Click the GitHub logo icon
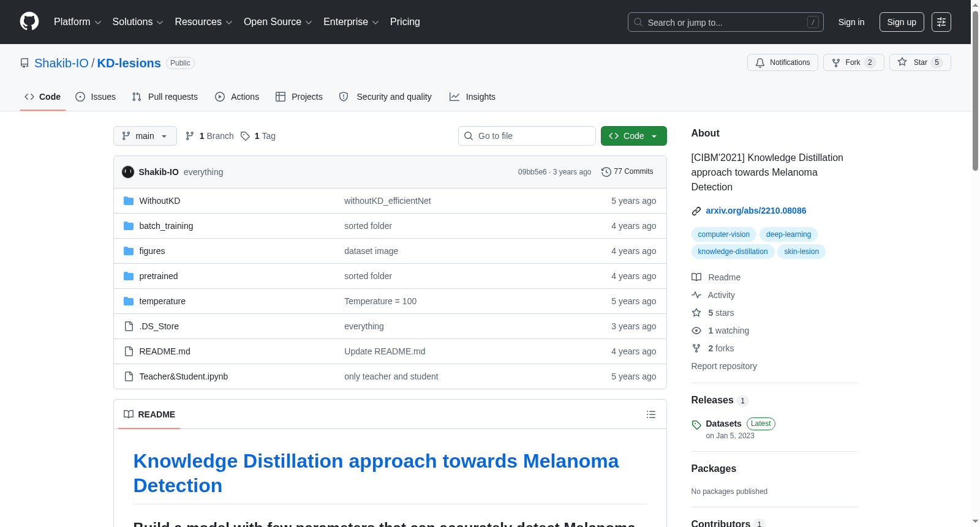 tap(29, 22)
